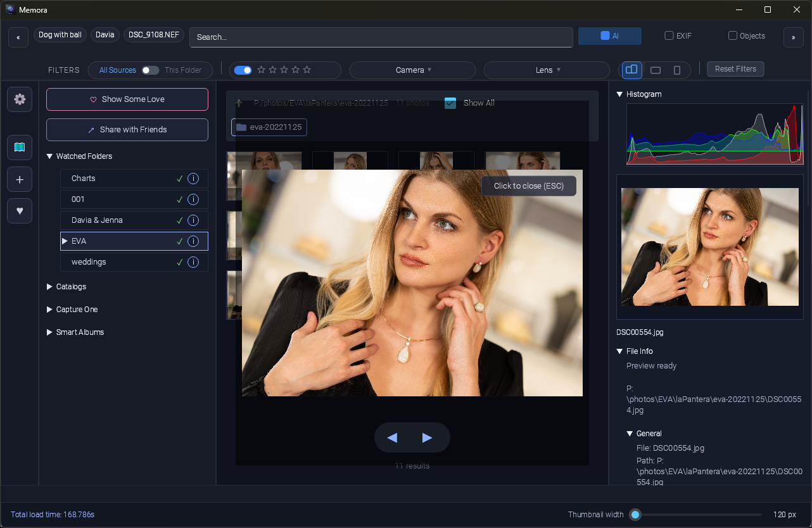This screenshot has width=812, height=528.
Task: Adjust the Thumbnail width slider handle
Action: pyautogui.click(x=635, y=515)
